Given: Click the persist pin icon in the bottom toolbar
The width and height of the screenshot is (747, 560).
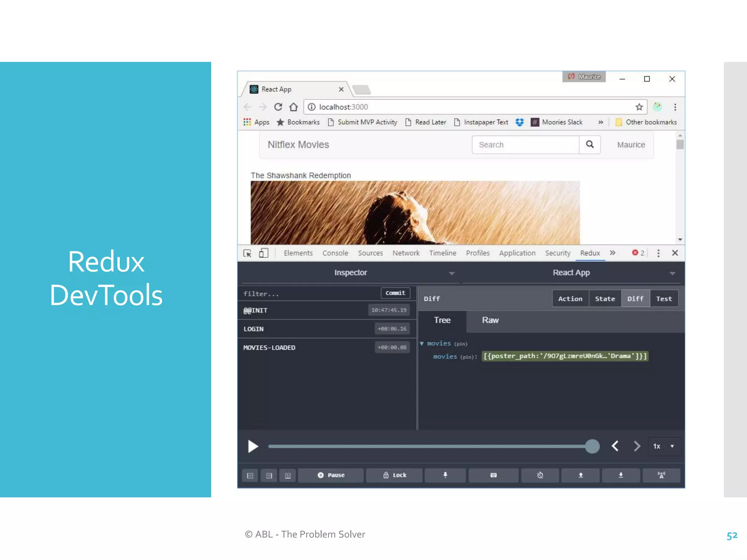Looking at the screenshot, I should tap(445, 475).
